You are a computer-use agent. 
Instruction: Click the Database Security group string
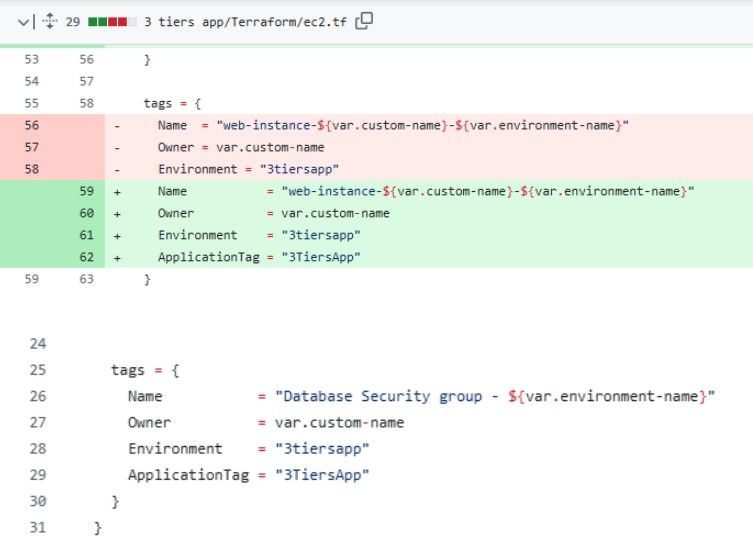495,397
